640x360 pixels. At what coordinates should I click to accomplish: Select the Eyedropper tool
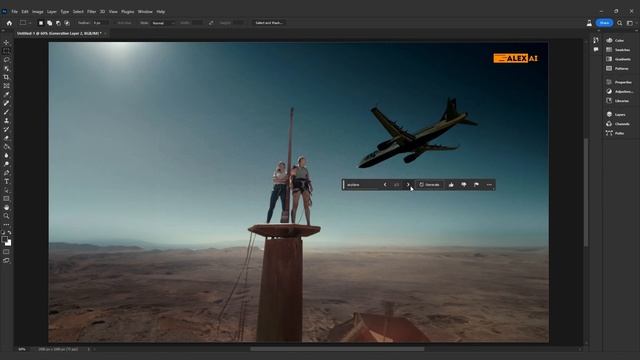pyautogui.click(x=6, y=95)
